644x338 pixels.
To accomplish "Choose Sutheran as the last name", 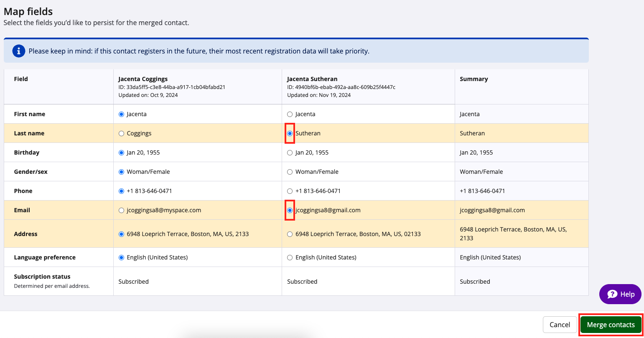I will (x=290, y=133).
